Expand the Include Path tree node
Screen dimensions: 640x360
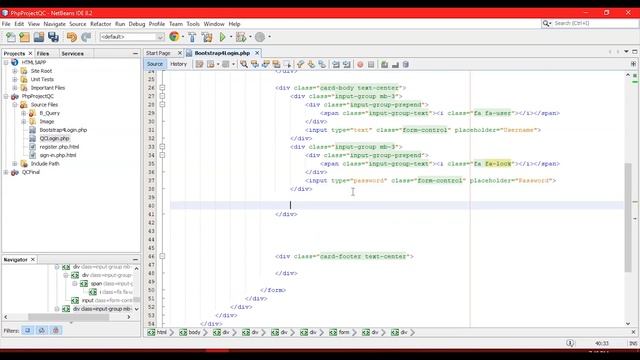click(x=15, y=164)
